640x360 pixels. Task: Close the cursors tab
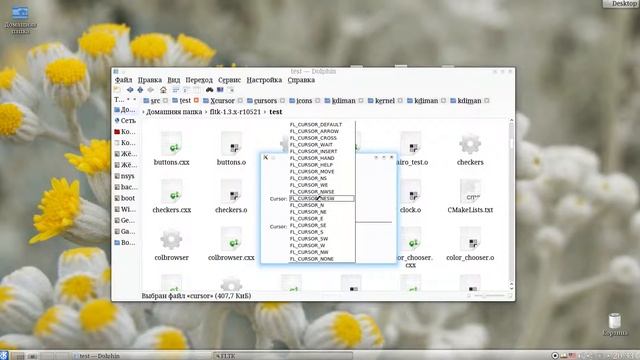pos(282,100)
